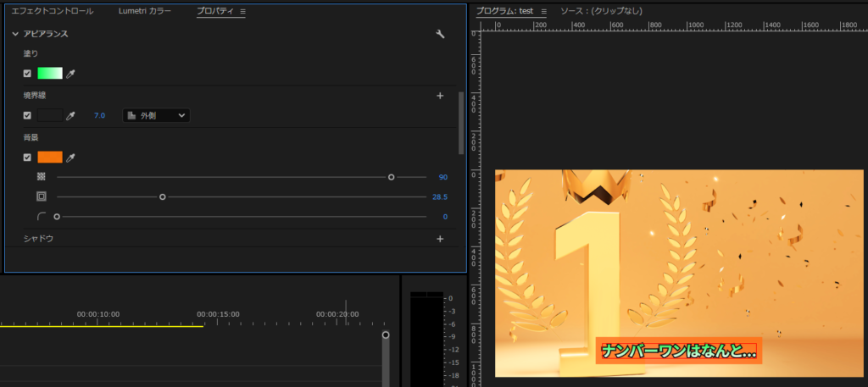The height and width of the screenshot is (387, 868).
Task: Toggle the background (背景) checkbox
Action: (x=27, y=158)
